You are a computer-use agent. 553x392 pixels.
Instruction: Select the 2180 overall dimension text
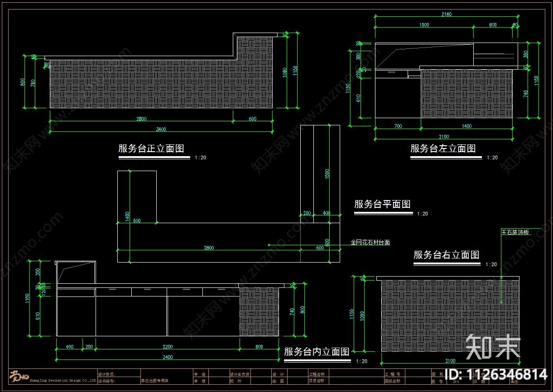[x=446, y=14]
